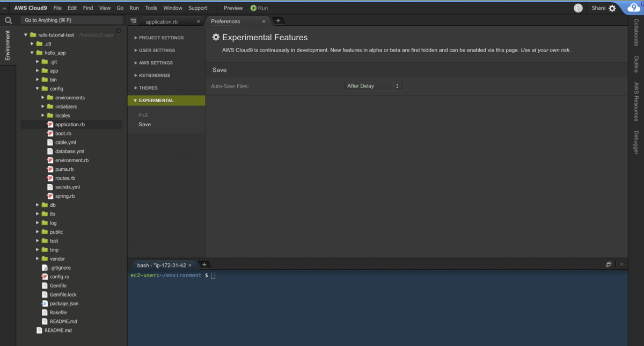Viewport: 644px width, 346px height.
Task: Click the Preview button
Action: tap(233, 8)
